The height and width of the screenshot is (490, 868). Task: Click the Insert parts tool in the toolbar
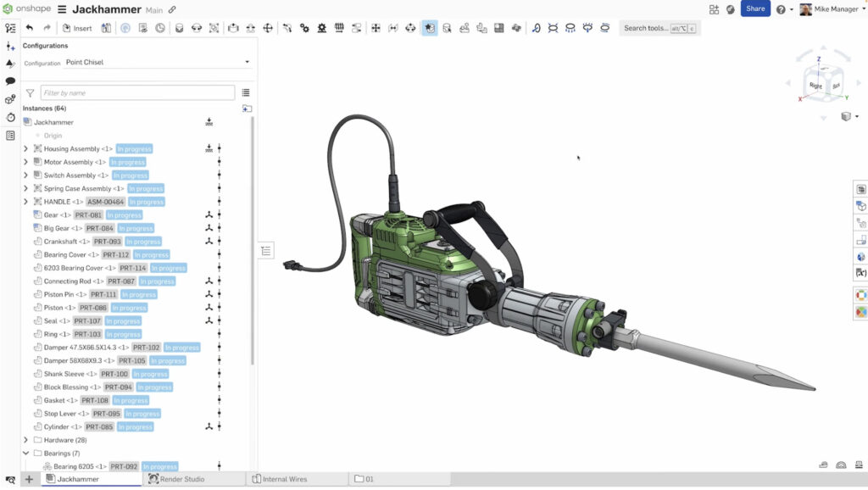(x=75, y=28)
